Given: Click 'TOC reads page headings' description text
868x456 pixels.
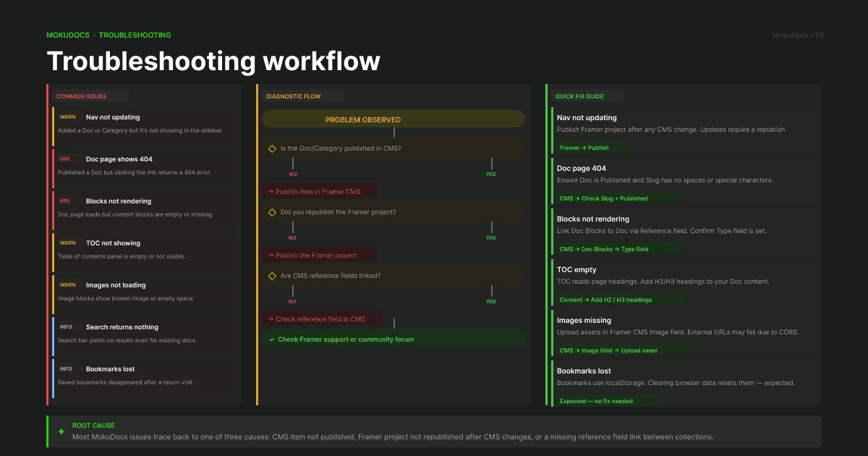Looking at the screenshot, I should (x=663, y=282).
